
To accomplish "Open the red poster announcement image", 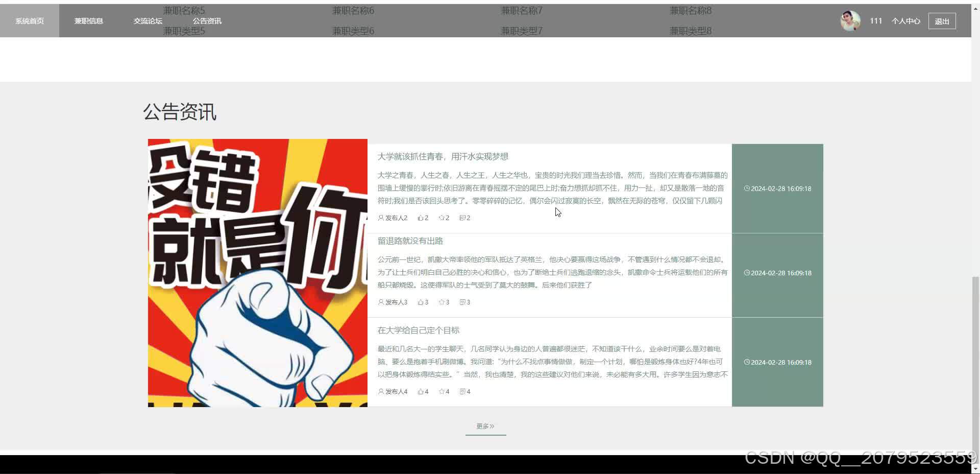I will point(258,273).
